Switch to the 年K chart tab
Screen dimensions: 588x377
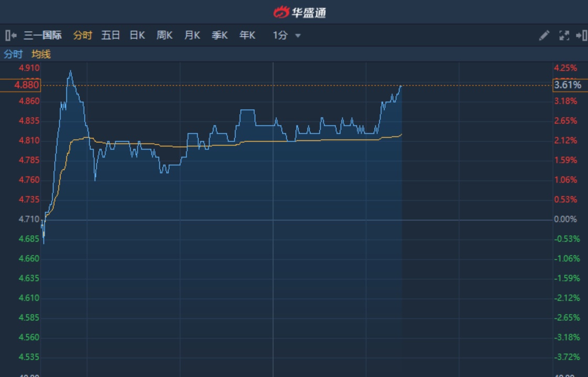[247, 36]
